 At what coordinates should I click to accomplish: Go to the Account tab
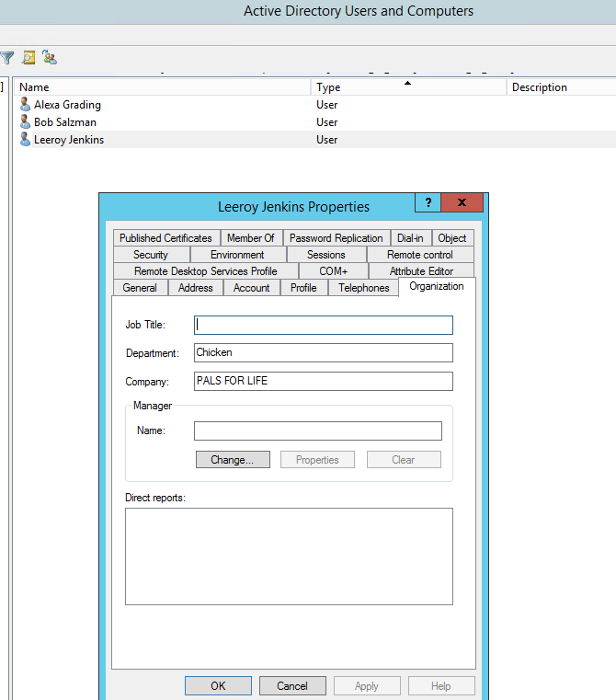coord(251,288)
